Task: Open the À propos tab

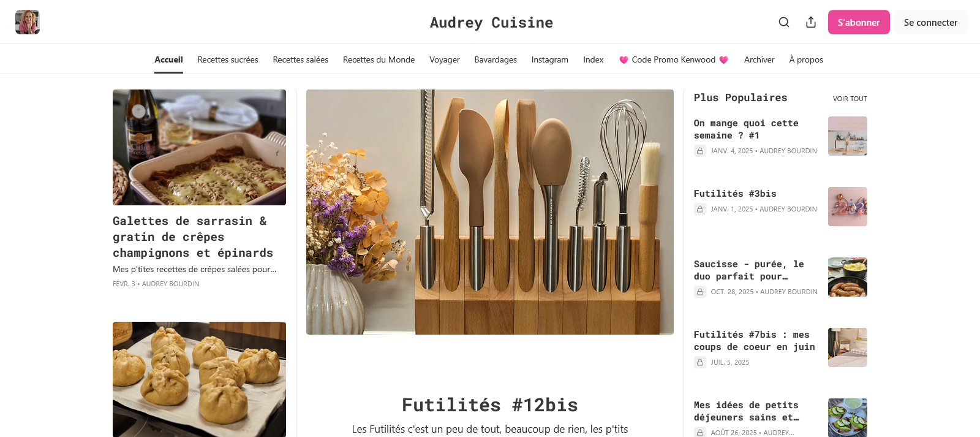Action: (806, 59)
